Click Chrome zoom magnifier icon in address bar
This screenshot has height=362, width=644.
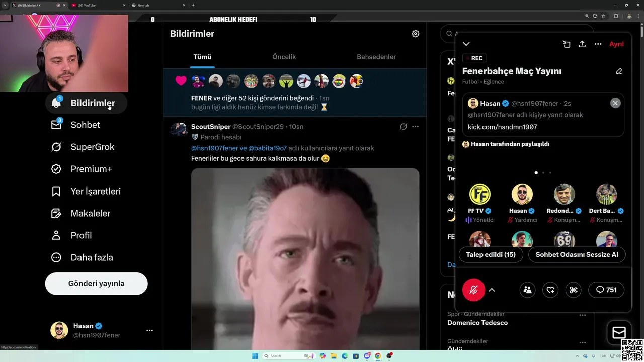tap(587, 16)
